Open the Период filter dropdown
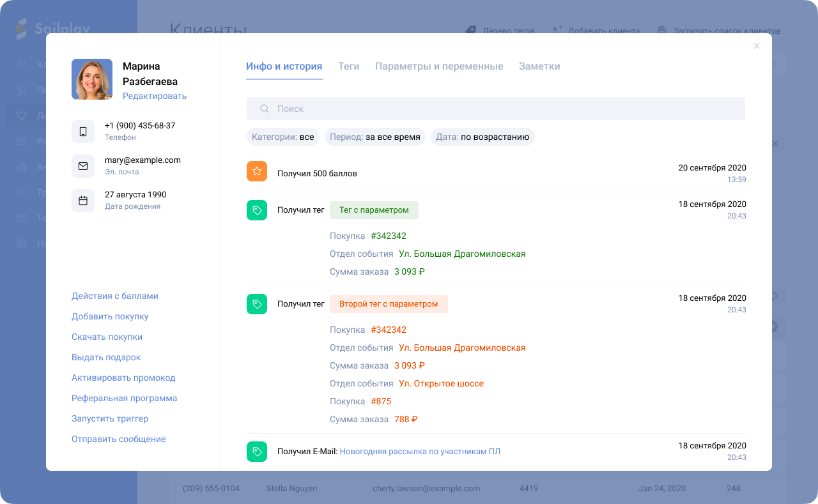This screenshot has height=504, width=818. click(374, 137)
